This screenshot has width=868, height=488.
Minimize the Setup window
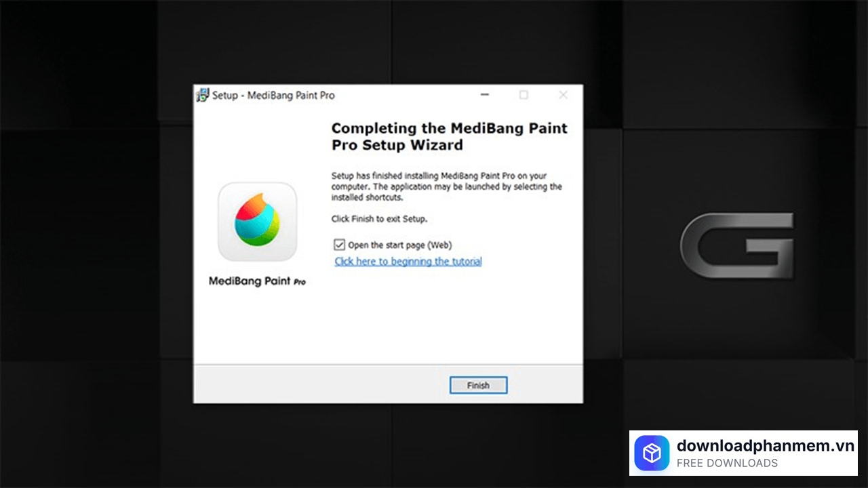tap(485, 96)
